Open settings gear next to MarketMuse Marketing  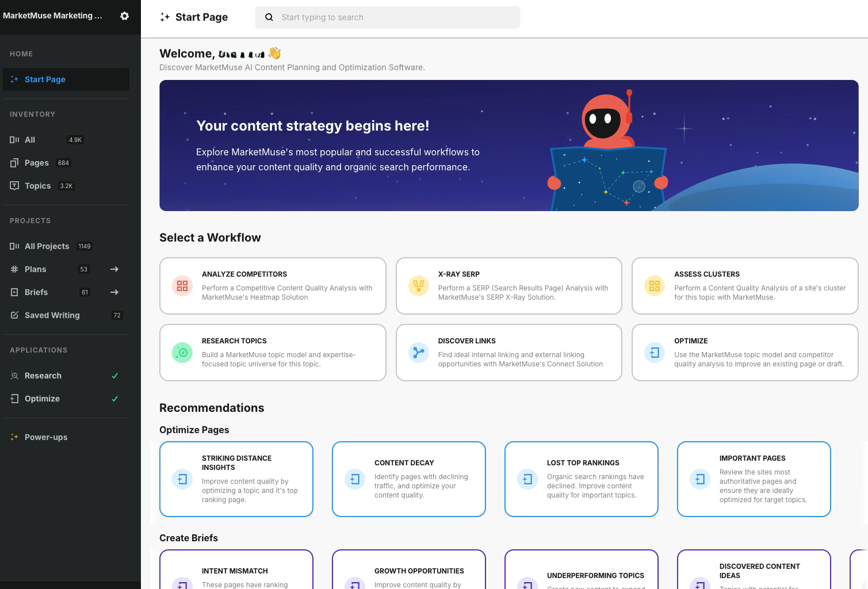tap(124, 16)
